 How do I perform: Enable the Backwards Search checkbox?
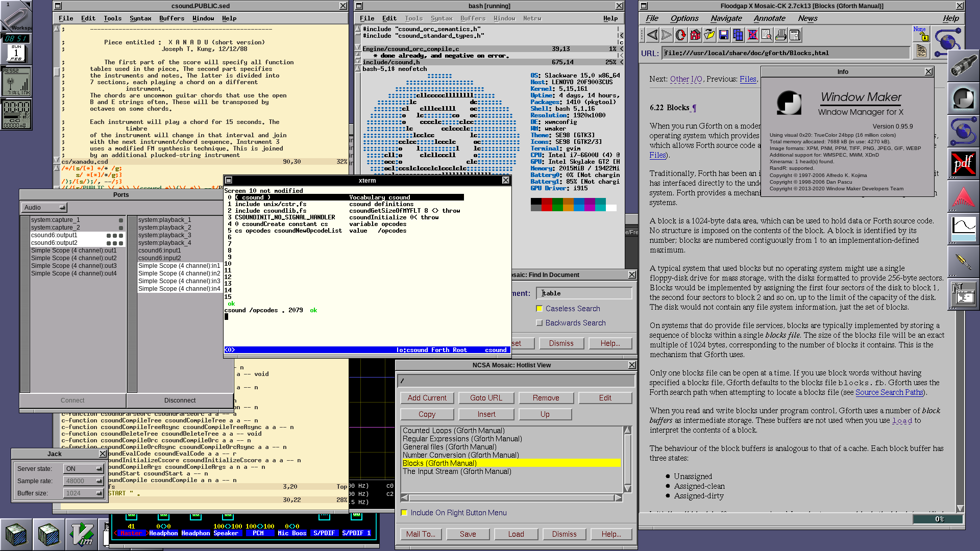click(539, 323)
